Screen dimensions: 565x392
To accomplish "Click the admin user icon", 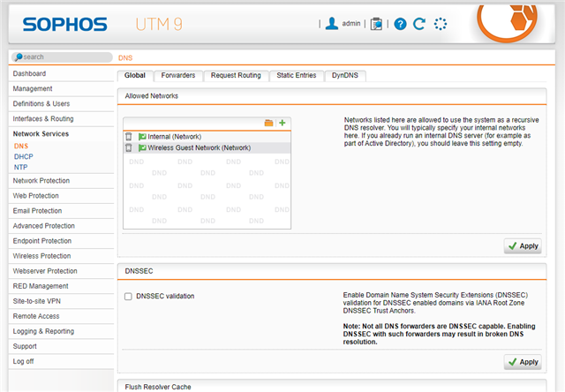I will pyautogui.click(x=332, y=24).
